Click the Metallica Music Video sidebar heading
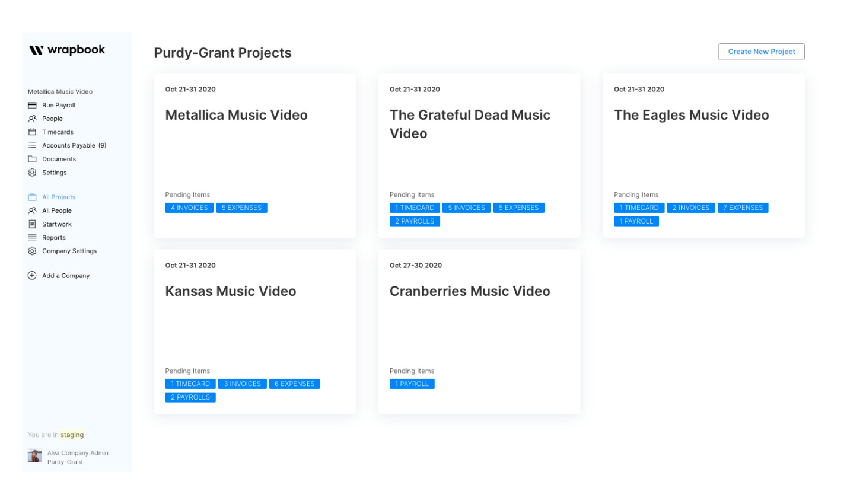 (x=60, y=92)
